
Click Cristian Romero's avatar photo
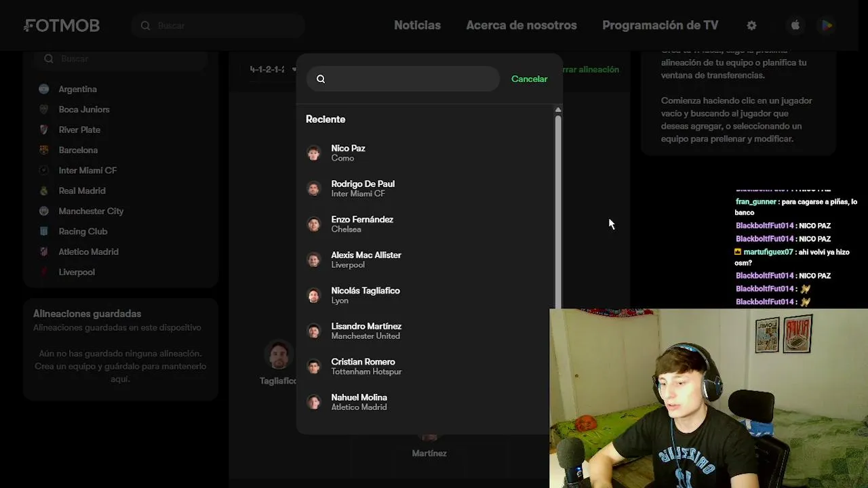tap(313, 367)
